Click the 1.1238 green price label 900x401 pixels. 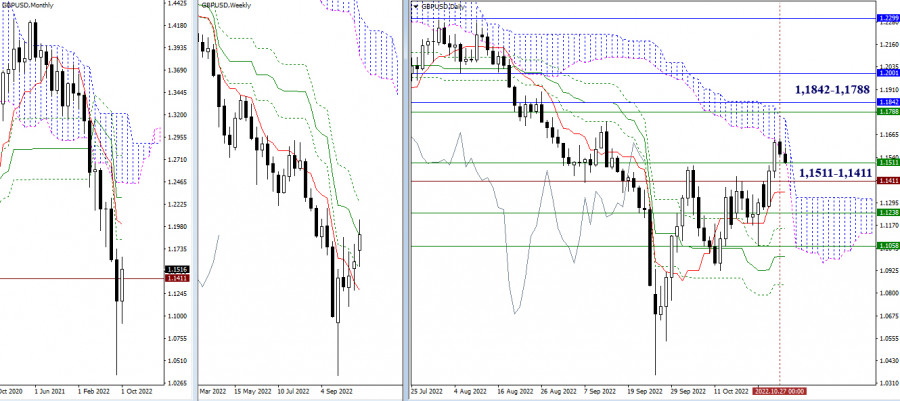[x=889, y=213]
